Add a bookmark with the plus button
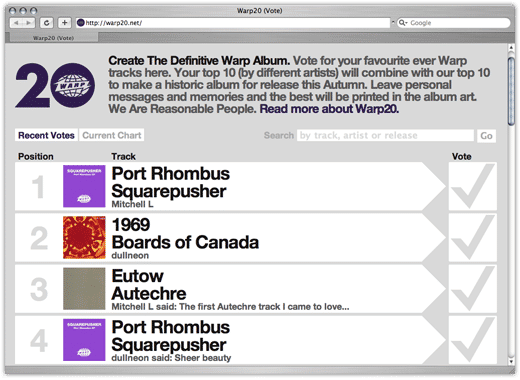Viewport: 520px width, 380px height. click(x=64, y=23)
